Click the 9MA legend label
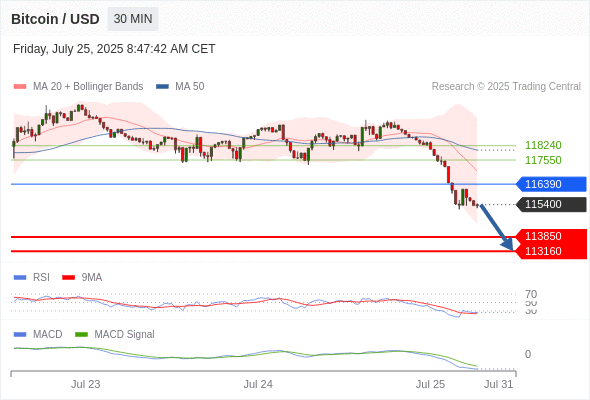Screen dimensions: 590x400 (92, 278)
